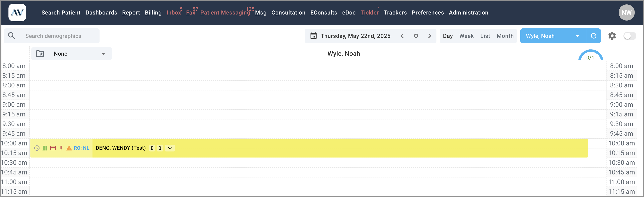Click the appointment clock status icon

pos(37,148)
